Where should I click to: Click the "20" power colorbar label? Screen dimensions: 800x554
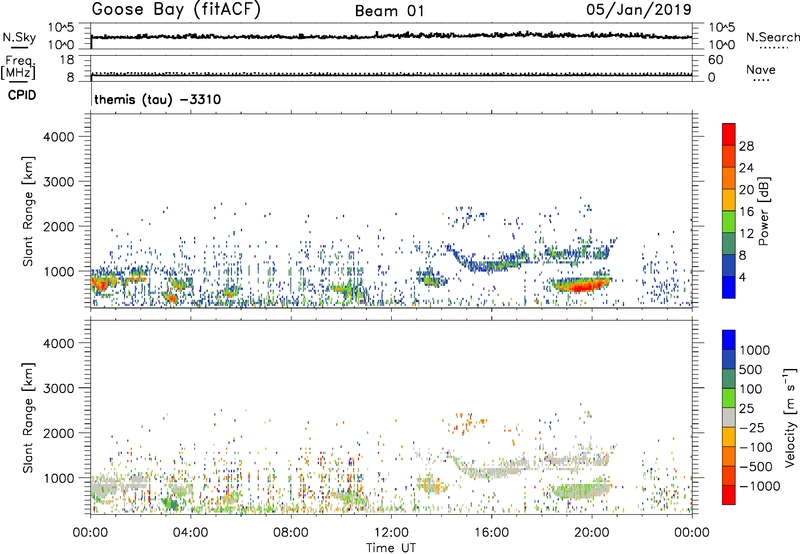tap(746, 190)
